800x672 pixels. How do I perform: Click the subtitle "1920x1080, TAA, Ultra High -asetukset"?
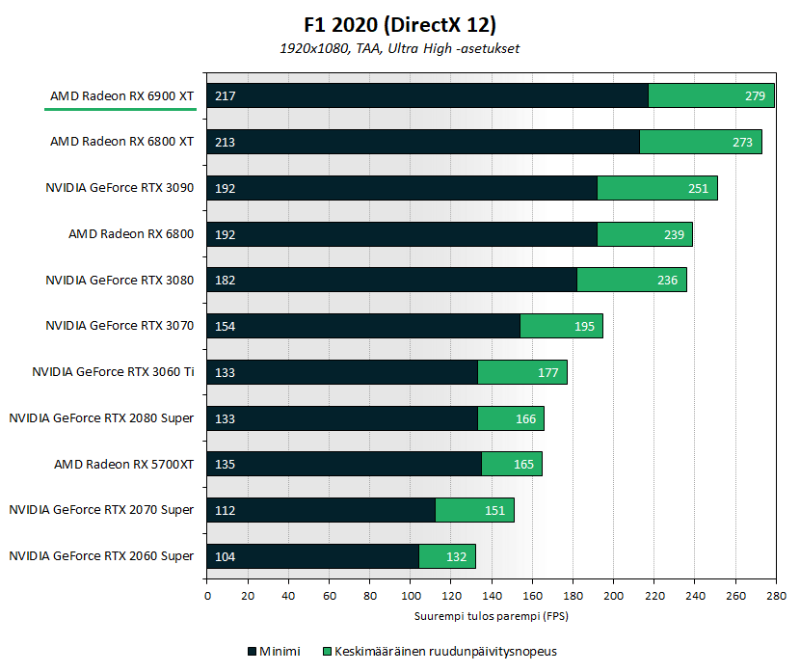point(399,48)
